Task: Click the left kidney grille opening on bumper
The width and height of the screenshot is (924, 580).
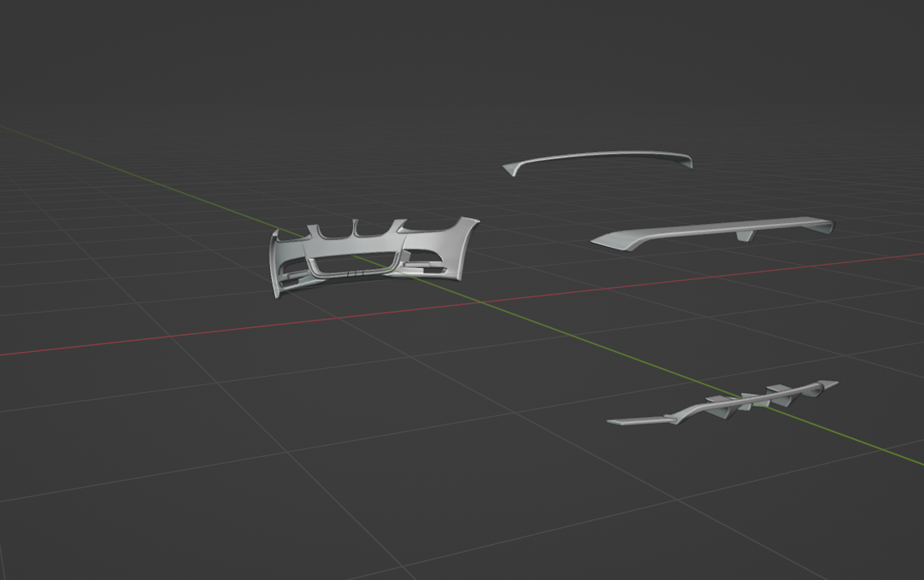Action: (x=335, y=231)
